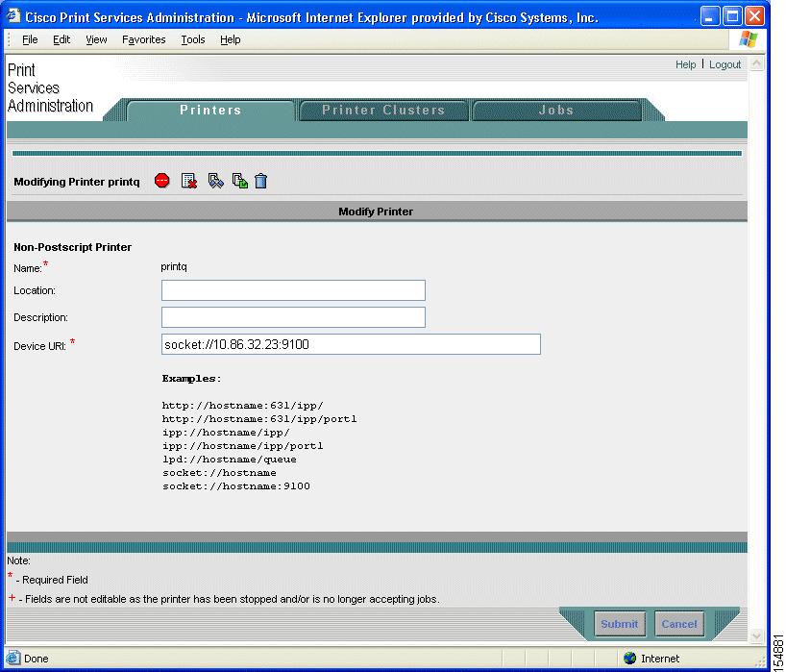The image size is (786, 672).
Task: Open the Printers tab
Action: [x=210, y=111]
